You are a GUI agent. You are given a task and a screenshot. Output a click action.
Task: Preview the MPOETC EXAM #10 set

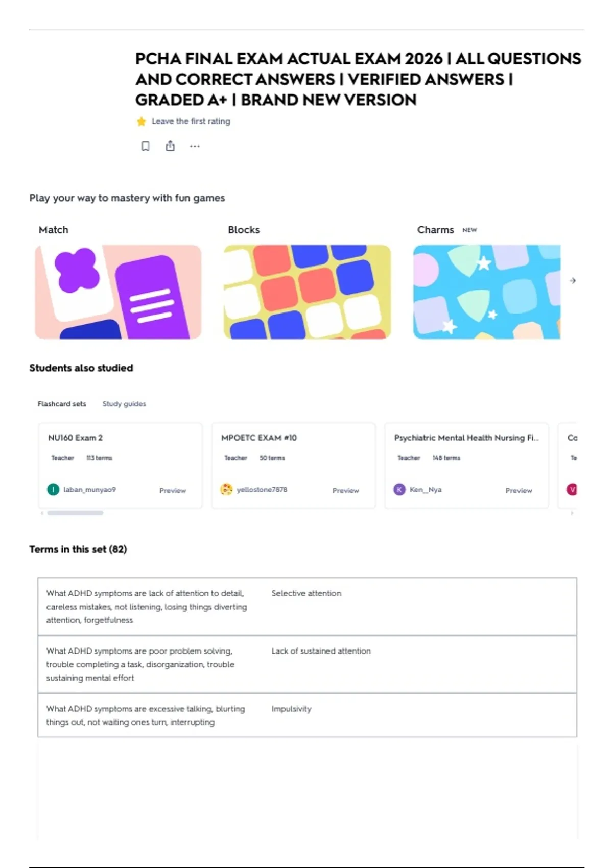346,490
